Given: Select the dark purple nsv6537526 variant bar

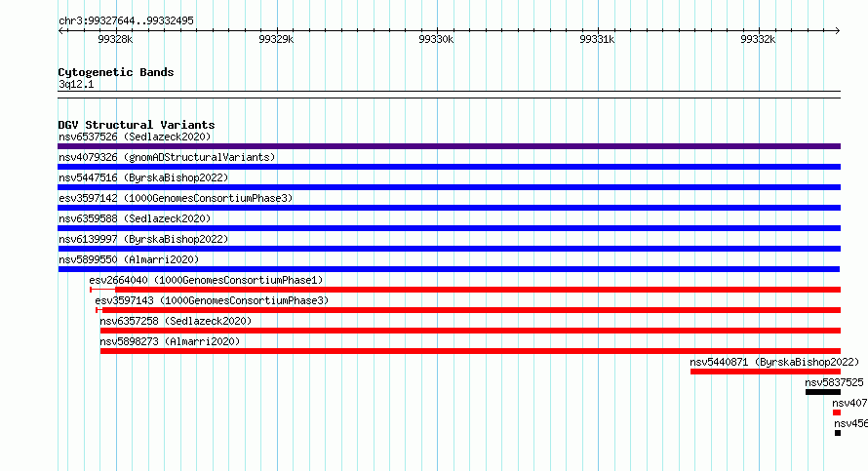Looking at the screenshot, I should pyautogui.click(x=449, y=146).
